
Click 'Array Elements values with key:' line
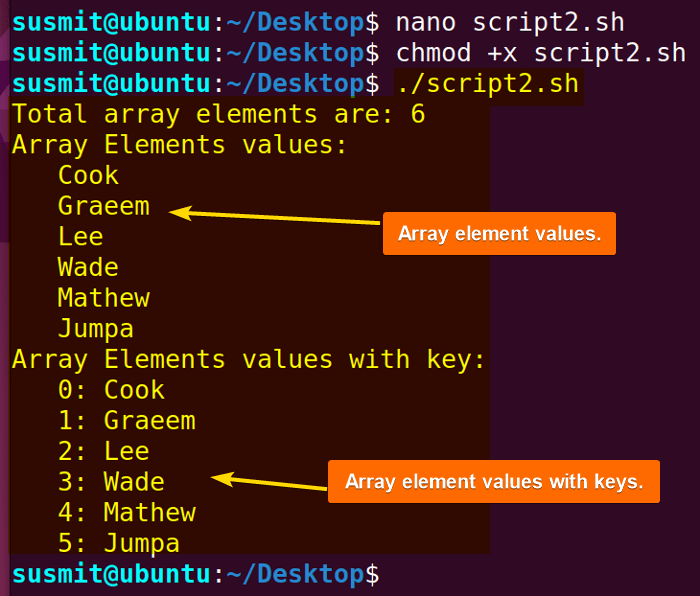pyautogui.click(x=248, y=360)
